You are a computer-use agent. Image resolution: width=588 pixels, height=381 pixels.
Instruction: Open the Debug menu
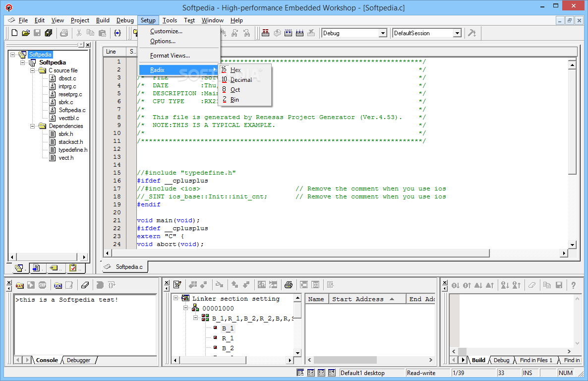click(125, 20)
